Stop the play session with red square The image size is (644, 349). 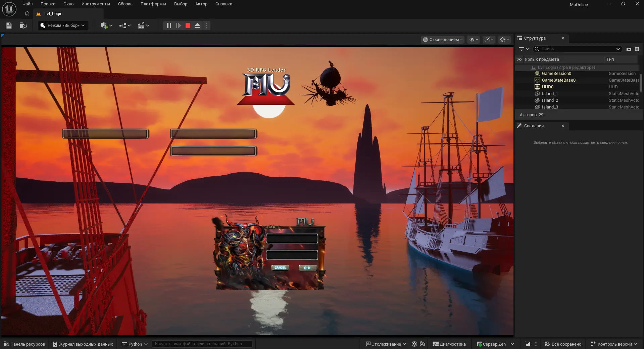188,26
